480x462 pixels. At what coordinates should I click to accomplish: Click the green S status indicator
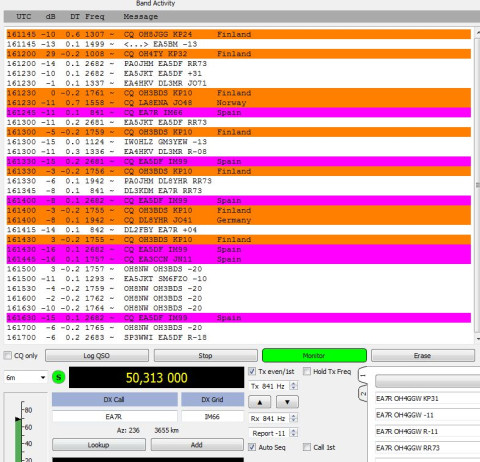(59, 377)
